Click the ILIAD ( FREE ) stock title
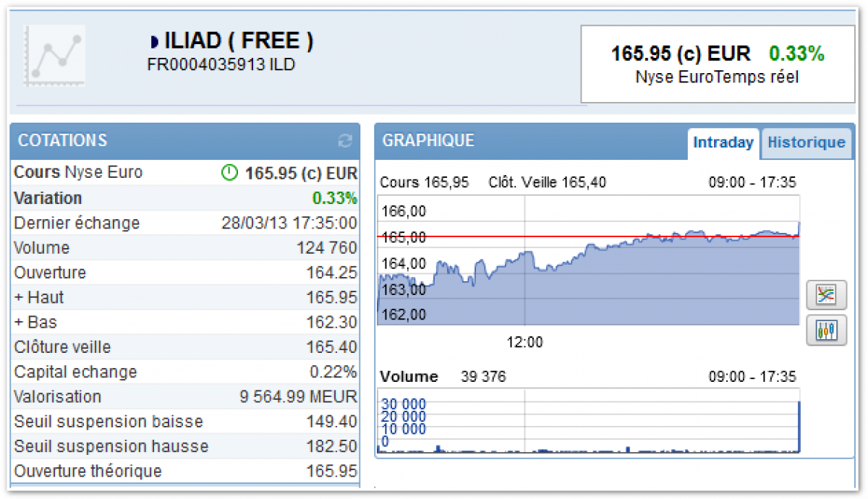This screenshot has height=499, width=868. (x=239, y=42)
